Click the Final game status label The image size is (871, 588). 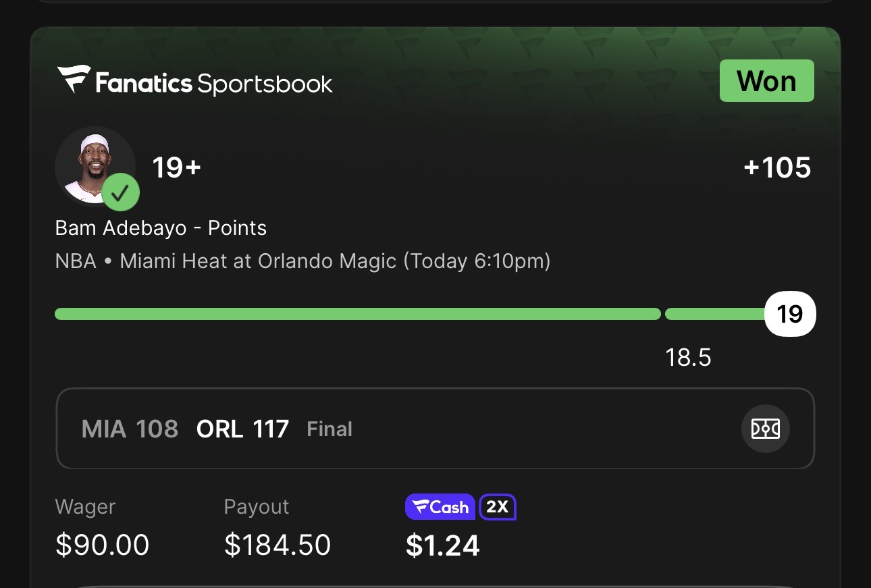329,429
